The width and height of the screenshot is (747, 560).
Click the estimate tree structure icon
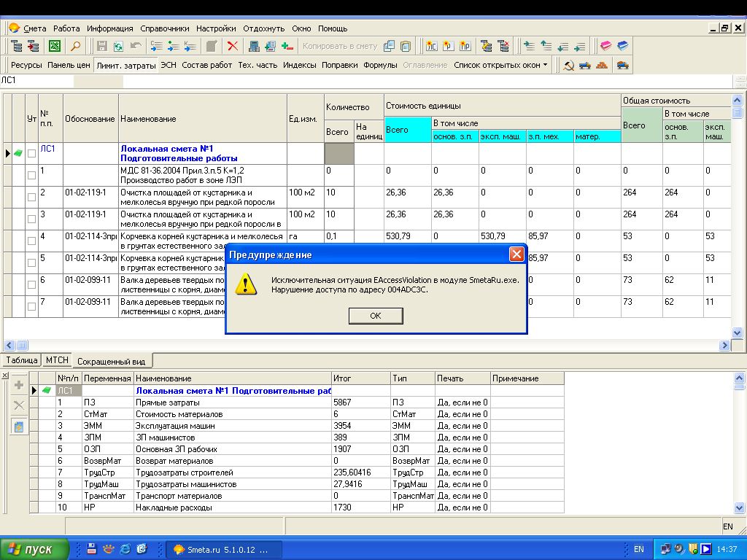pyautogui.click(x=17, y=46)
